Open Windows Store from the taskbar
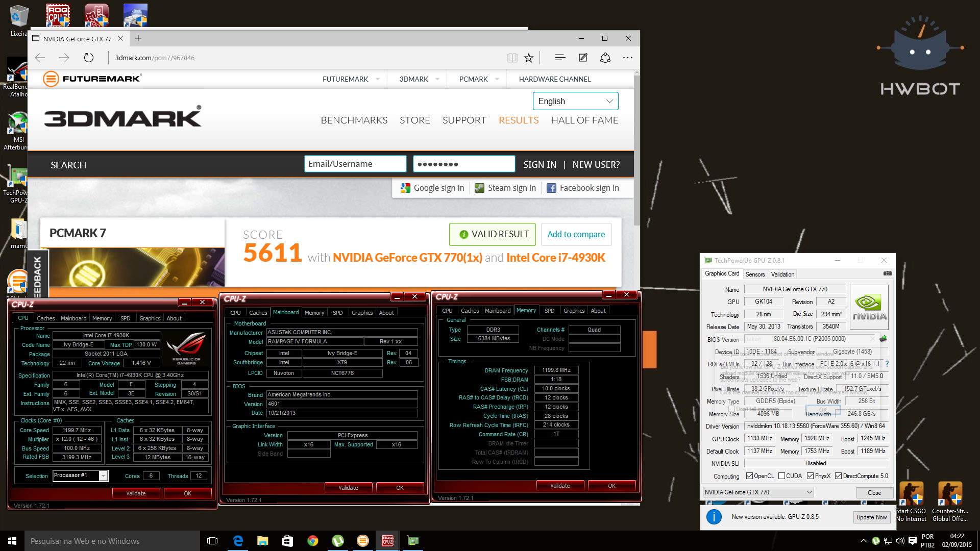 [x=287, y=541]
